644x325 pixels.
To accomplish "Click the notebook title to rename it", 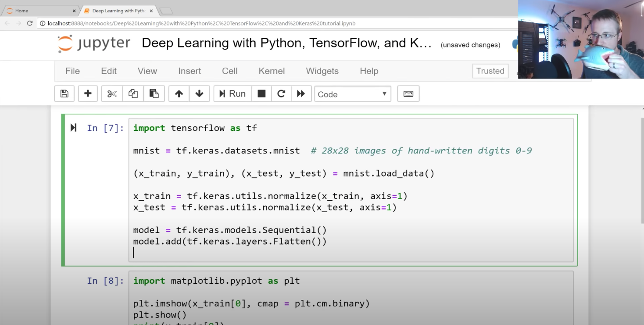I will [287, 43].
